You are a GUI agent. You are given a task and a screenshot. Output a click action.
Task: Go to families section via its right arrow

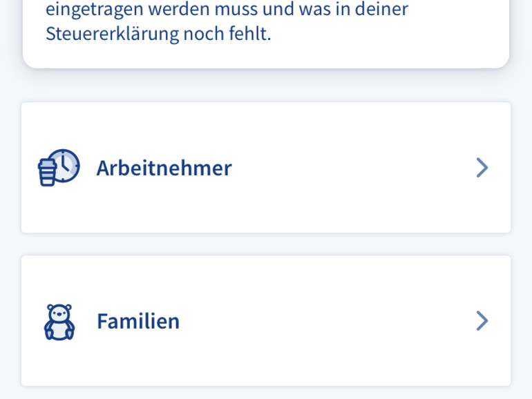pyautogui.click(x=482, y=321)
